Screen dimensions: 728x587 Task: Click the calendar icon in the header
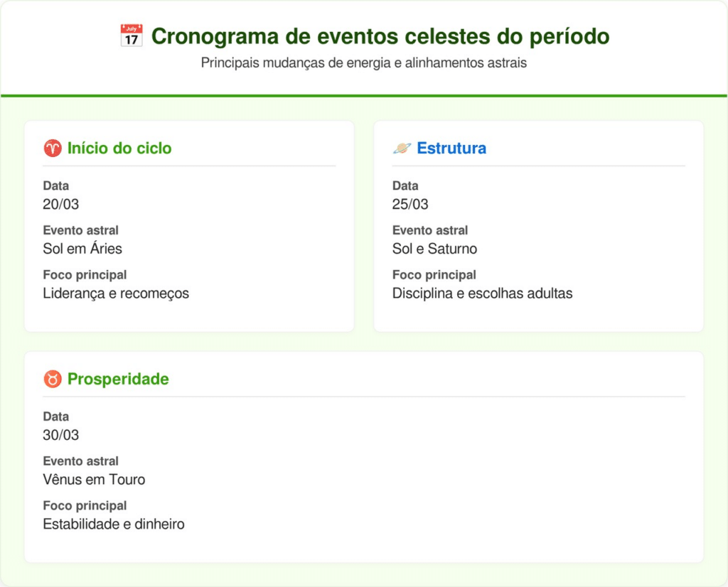click(x=131, y=36)
